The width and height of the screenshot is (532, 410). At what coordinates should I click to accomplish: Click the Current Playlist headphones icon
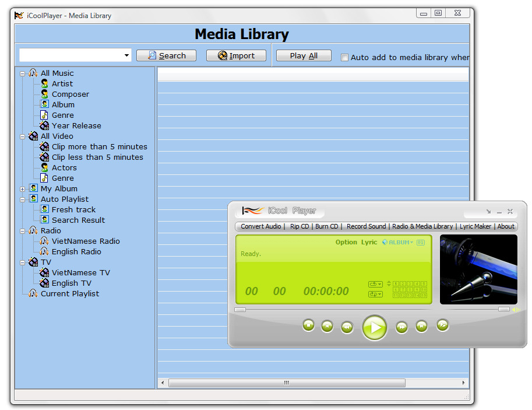[x=33, y=293]
